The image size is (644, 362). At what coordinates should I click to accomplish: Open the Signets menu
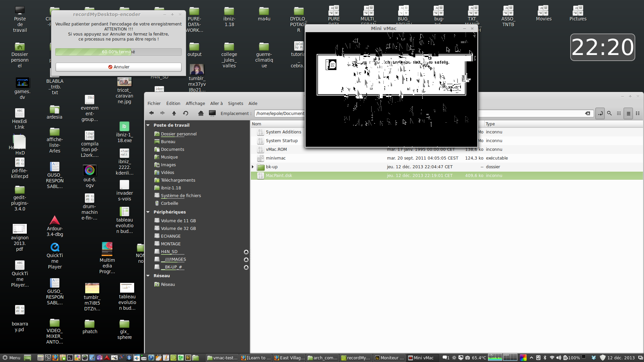(235, 103)
